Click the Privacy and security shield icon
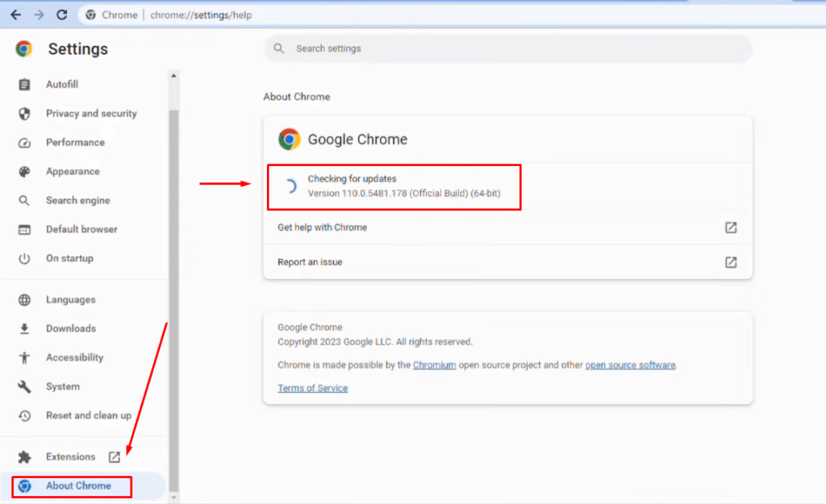This screenshot has height=504, width=826. coord(24,113)
